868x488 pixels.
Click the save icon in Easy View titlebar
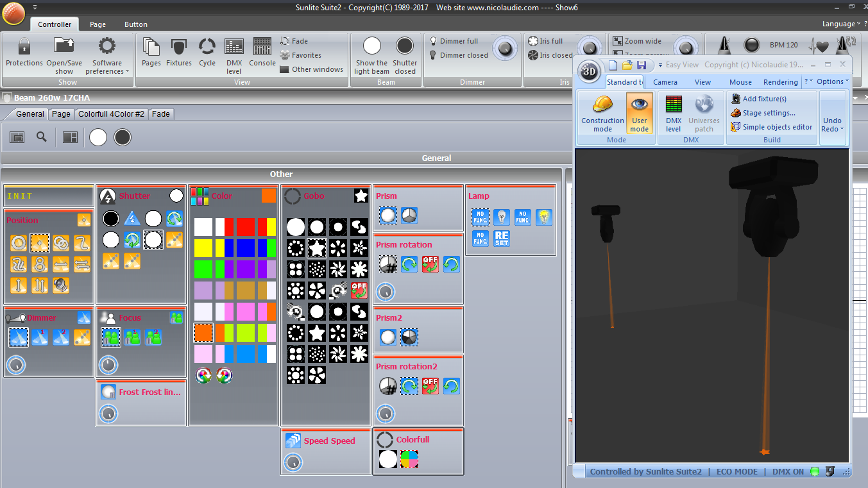click(642, 65)
